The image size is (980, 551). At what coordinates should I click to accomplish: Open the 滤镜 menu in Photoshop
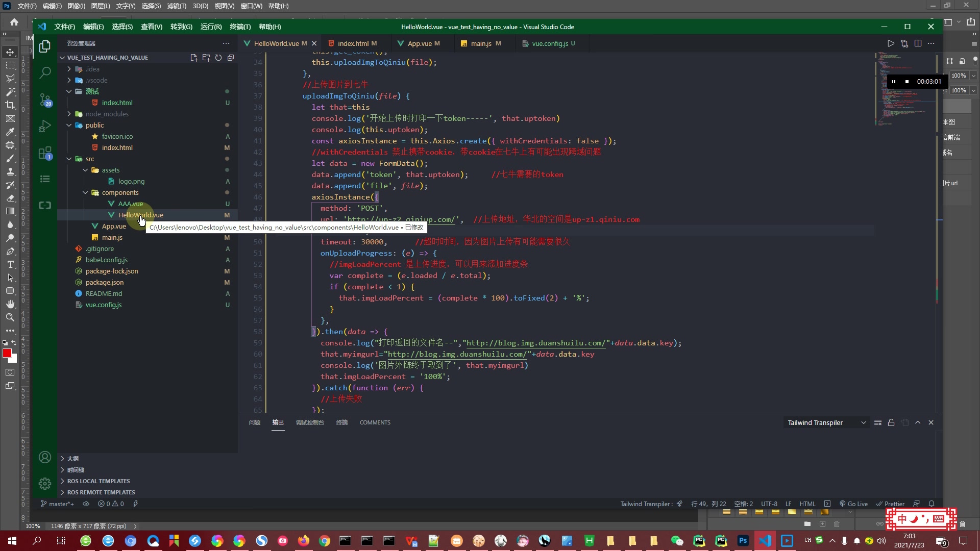(176, 6)
